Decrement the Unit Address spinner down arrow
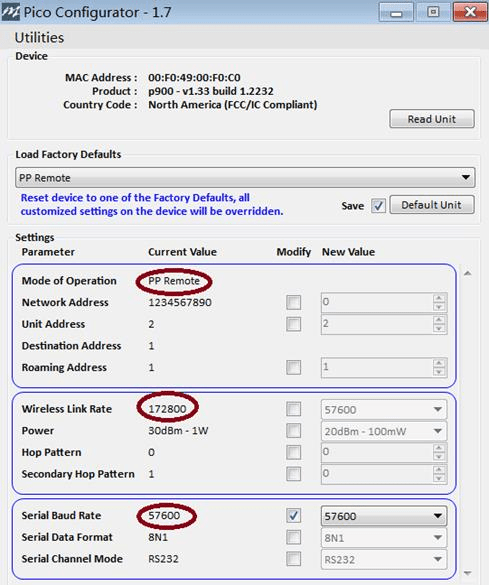 439,328
